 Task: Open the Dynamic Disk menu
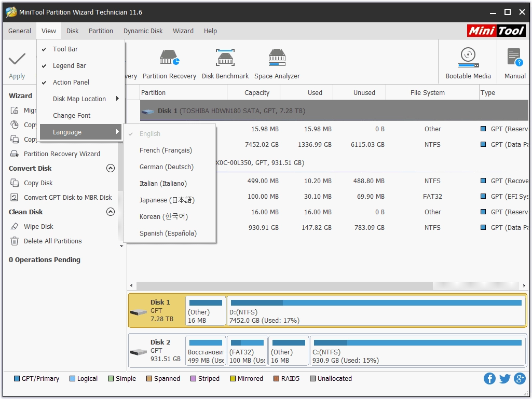coord(143,31)
